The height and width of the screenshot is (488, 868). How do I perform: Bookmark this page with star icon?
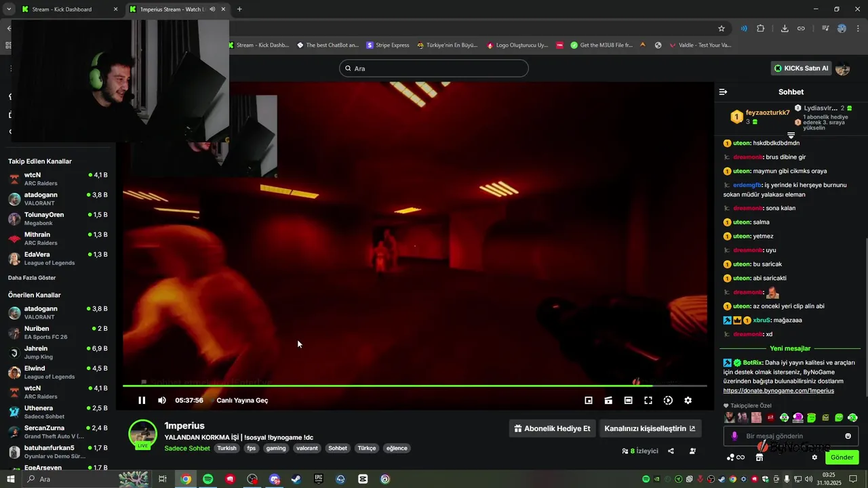tap(722, 28)
